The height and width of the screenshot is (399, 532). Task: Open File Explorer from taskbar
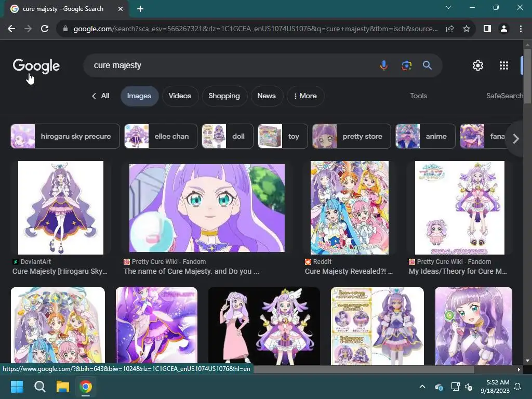[x=63, y=387]
